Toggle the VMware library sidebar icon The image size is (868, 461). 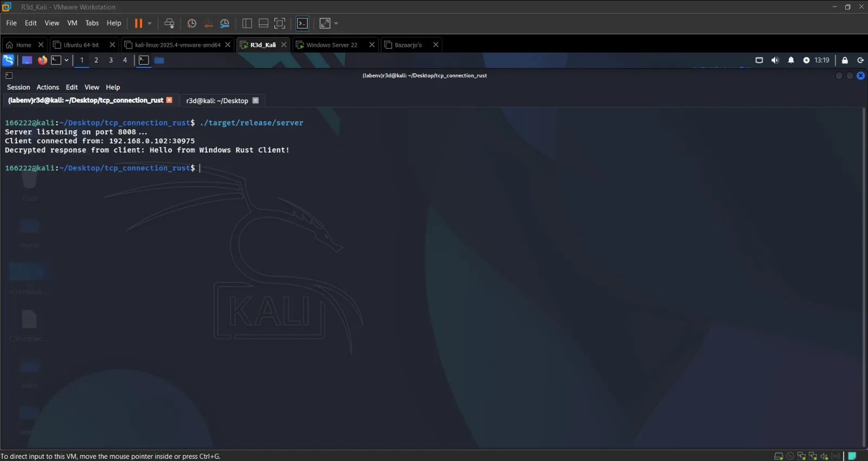point(247,23)
